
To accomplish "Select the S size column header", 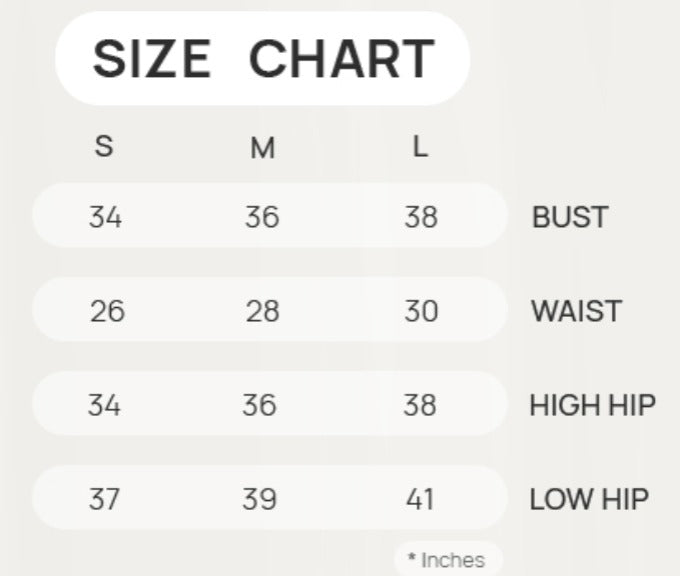I will click(x=104, y=147).
